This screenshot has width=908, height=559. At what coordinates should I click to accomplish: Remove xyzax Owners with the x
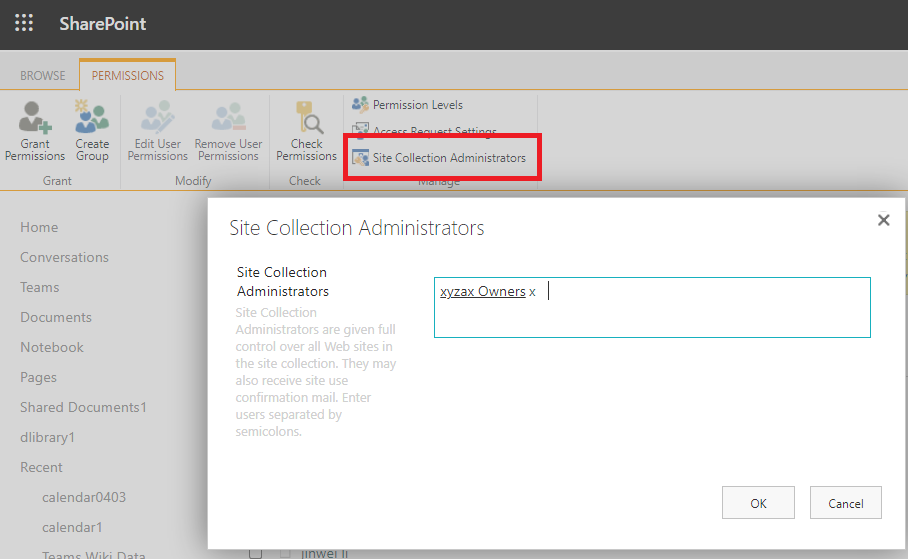532,292
